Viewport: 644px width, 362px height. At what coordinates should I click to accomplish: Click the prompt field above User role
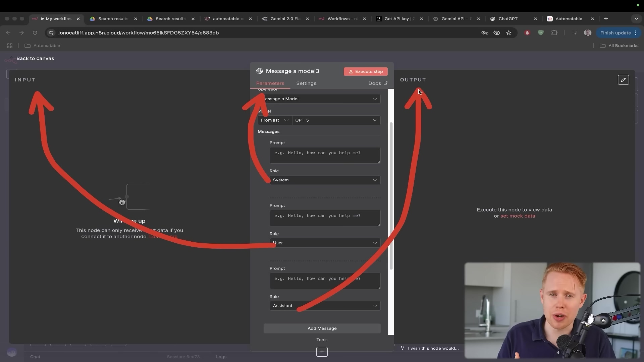pos(325,218)
